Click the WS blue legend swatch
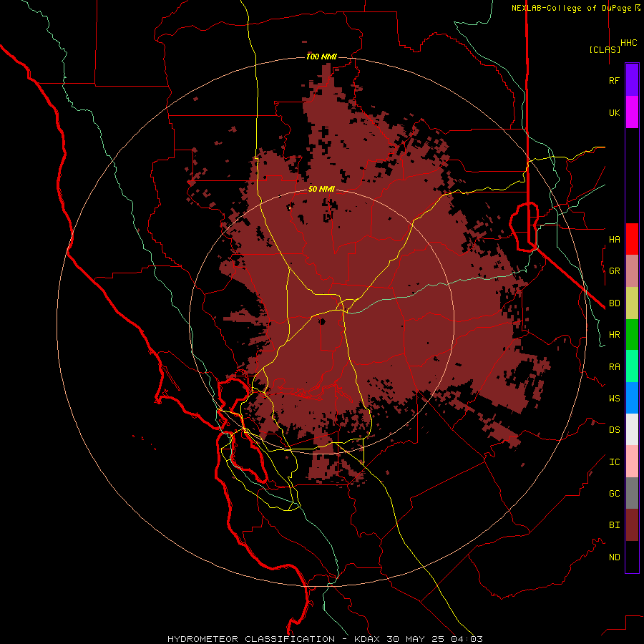Image resolution: width=644 pixels, height=644 pixels. [x=632, y=398]
